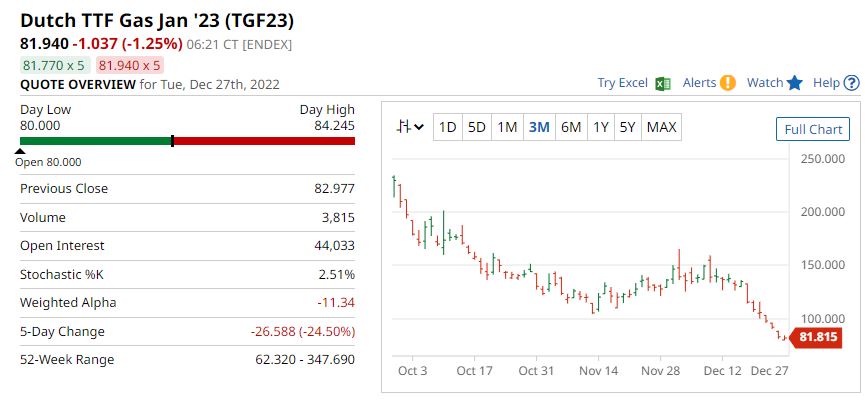This screenshot has height=419, width=865.
Task: Click the Open marker on day range bar
Action: [21, 151]
